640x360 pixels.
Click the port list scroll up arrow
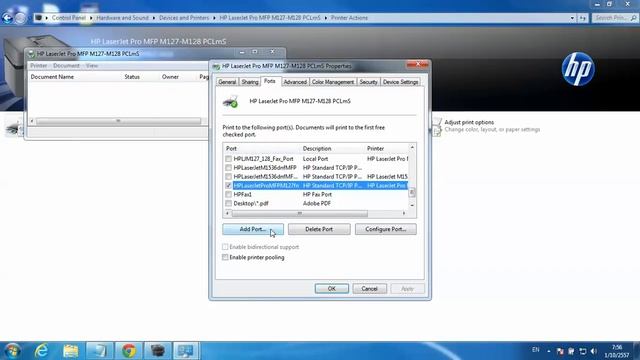pyautogui.click(x=412, y=148)
